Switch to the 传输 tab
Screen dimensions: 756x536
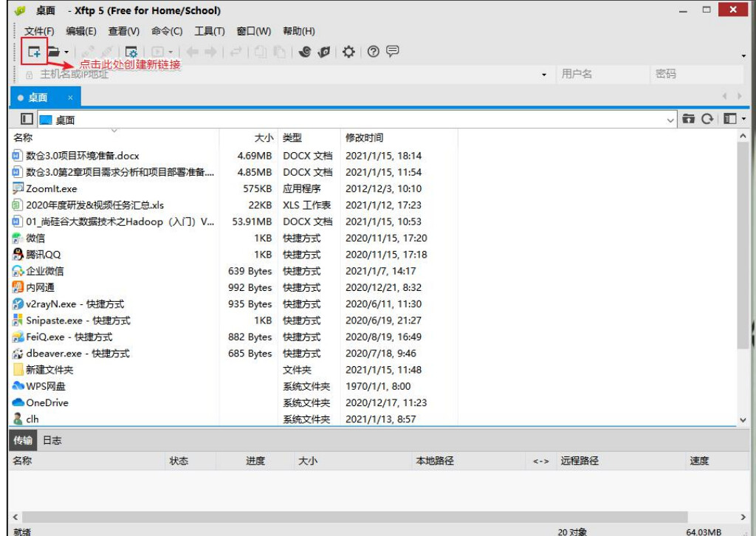pos(23,440)
